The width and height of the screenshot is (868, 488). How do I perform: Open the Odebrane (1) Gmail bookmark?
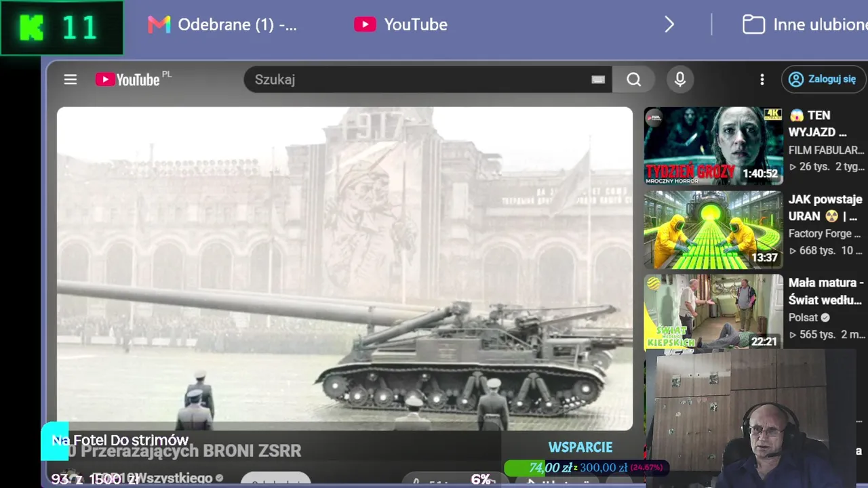coord(237,25)
